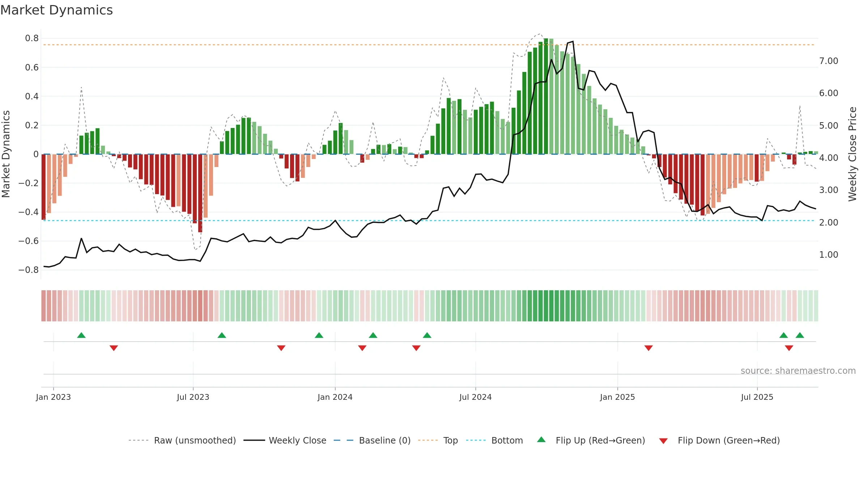Select flip-down marker around Oct 2023
This screenshot has height=488, width=868.
tap(281, 348)
